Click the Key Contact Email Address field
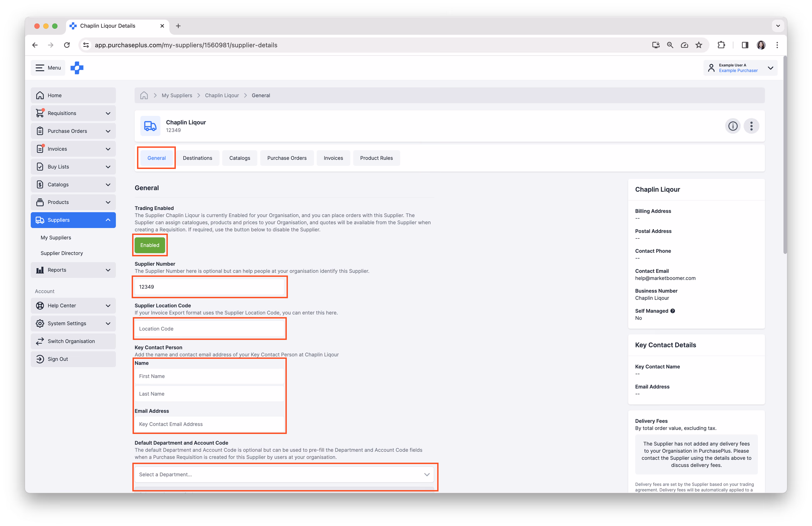This screenshot has width=812, height=526. coord(209,424)
